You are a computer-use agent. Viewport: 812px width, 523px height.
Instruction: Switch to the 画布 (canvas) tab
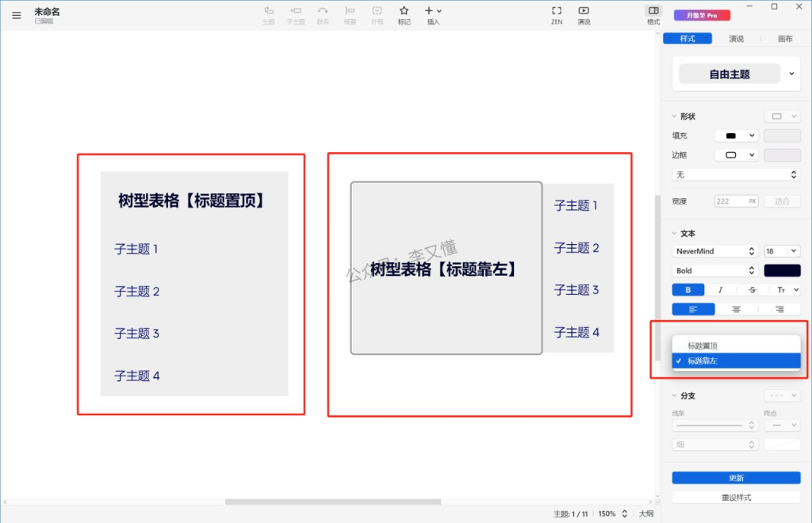pos(784,39)
